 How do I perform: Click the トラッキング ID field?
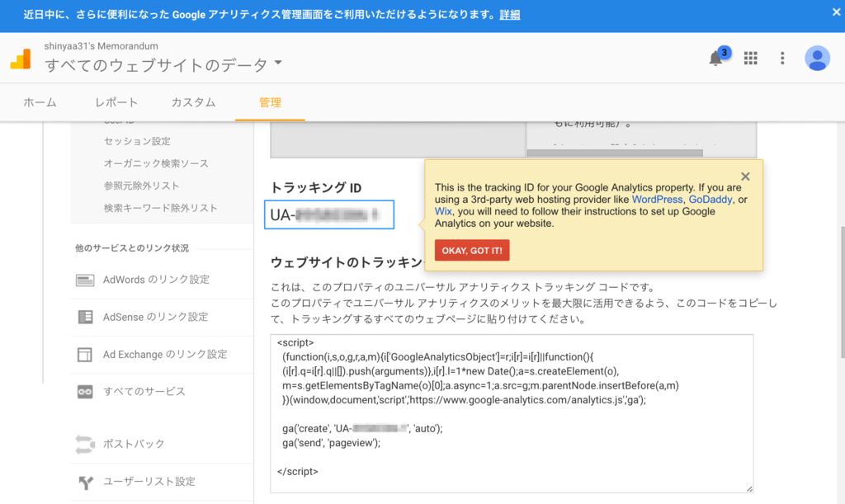click(329, 214)
